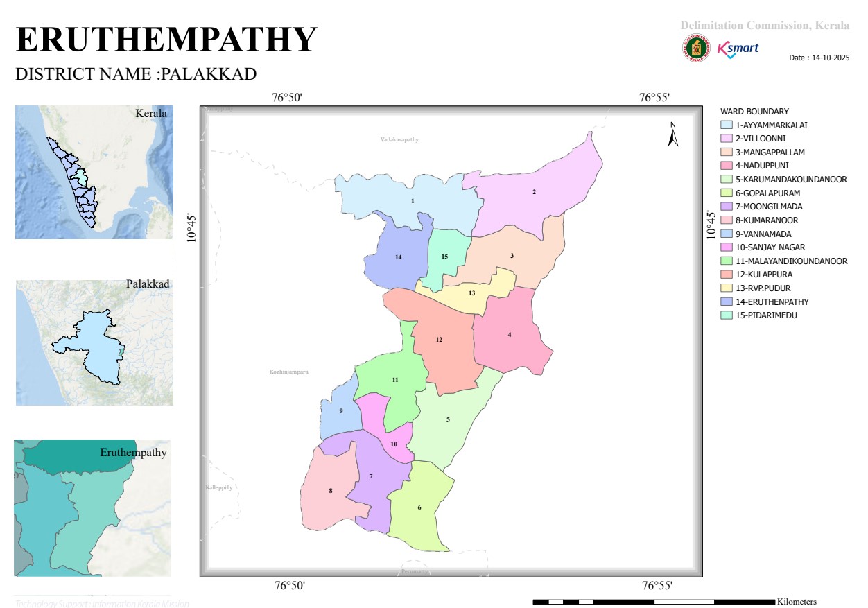Click the 4-NADUPPUNI legend color swatch
This screenshot has height=608, width=868.
tap(727, 166)
